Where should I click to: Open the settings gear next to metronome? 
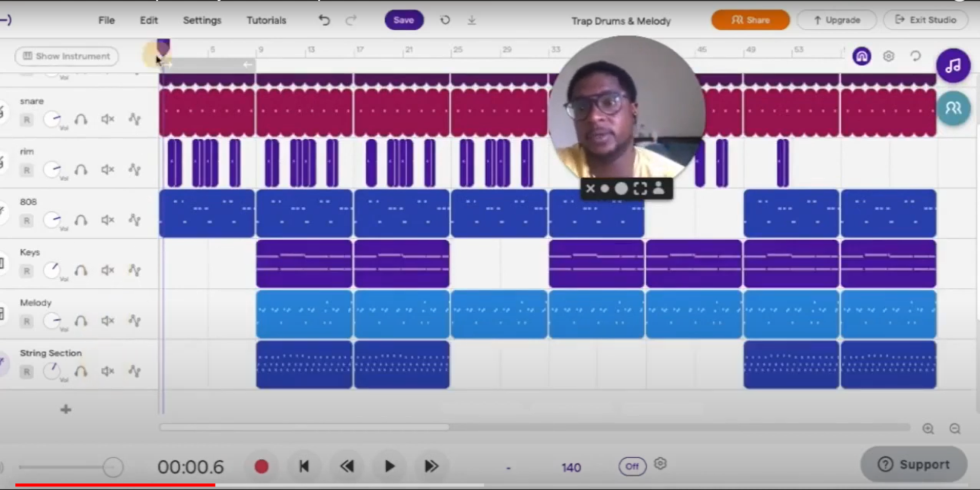661,464
